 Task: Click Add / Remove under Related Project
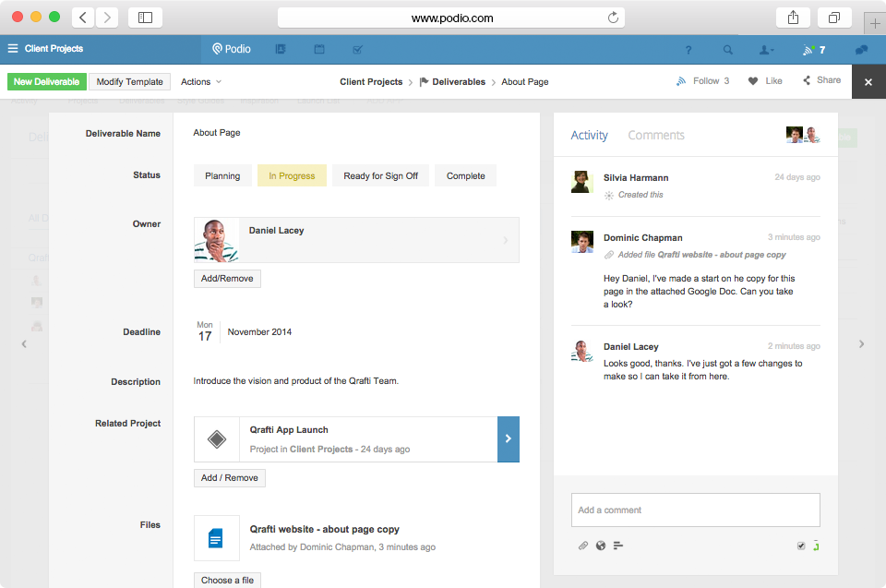(x=230, y=478)
